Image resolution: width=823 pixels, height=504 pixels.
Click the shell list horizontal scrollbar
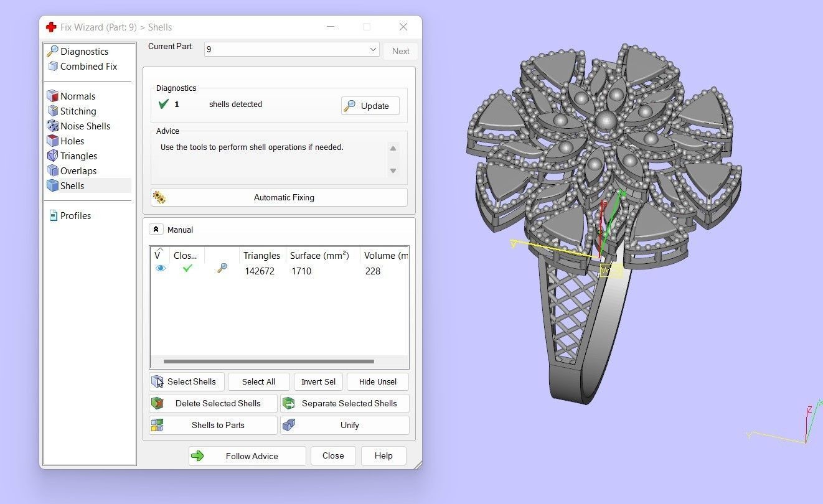269,362
